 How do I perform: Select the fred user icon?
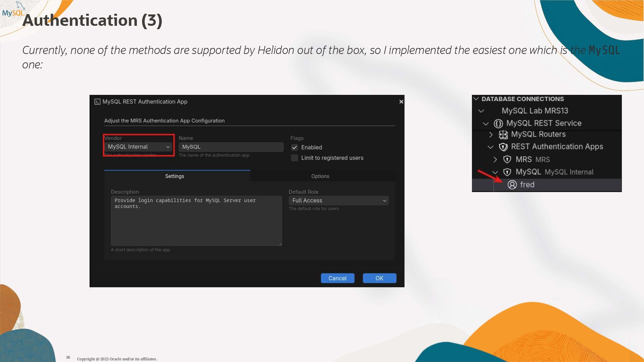[x=512, y=185]
